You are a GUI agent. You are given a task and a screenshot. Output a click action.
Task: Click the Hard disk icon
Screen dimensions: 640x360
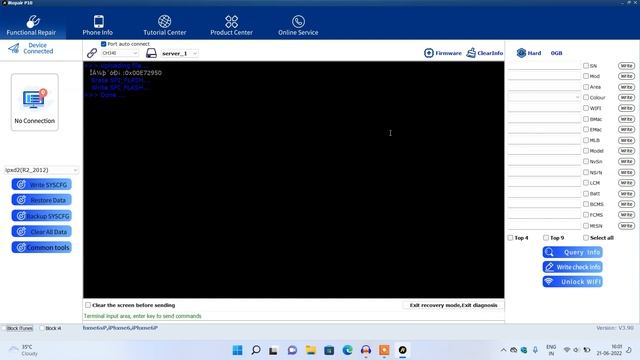coord(521,53)
